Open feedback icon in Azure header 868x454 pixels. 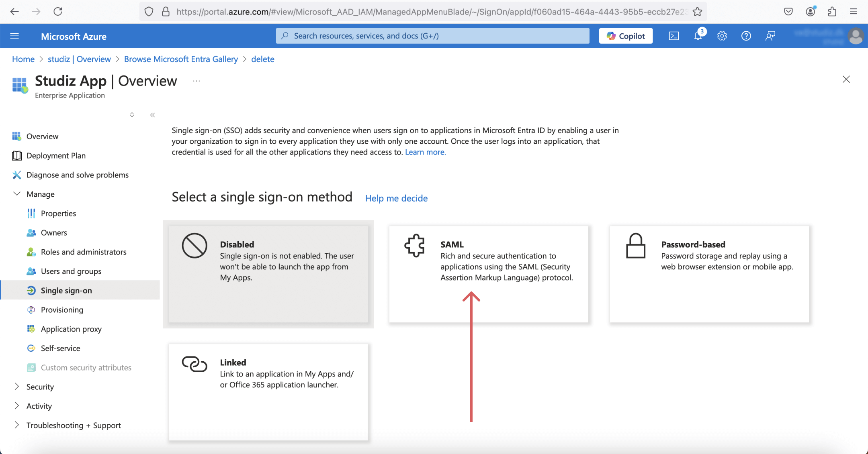770,36
